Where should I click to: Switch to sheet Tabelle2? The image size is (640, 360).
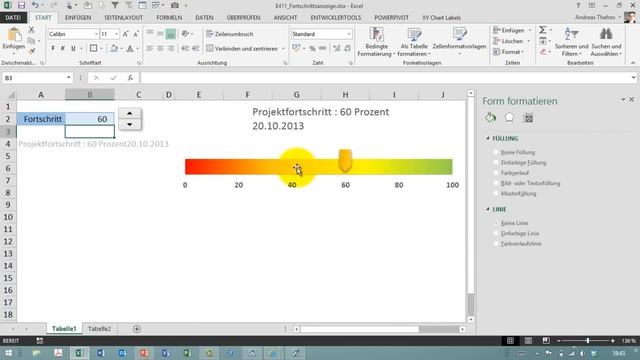click(100, 329)
